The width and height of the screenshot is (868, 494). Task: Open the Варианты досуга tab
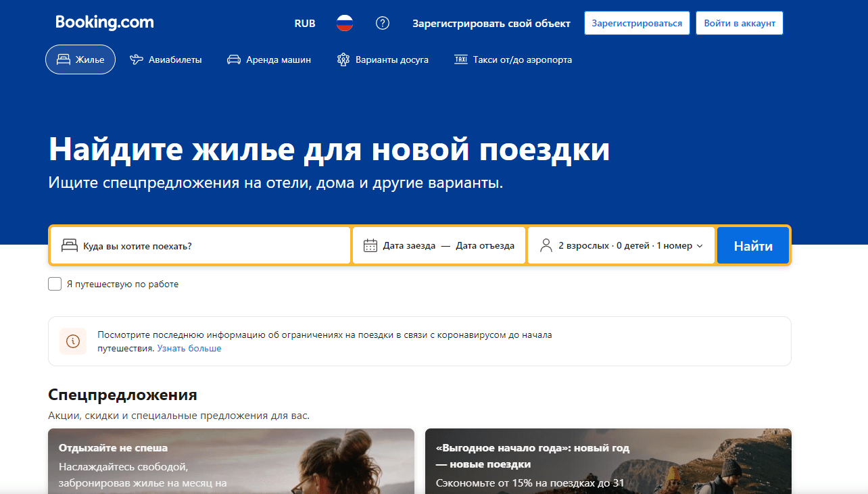tap(383, 59)
